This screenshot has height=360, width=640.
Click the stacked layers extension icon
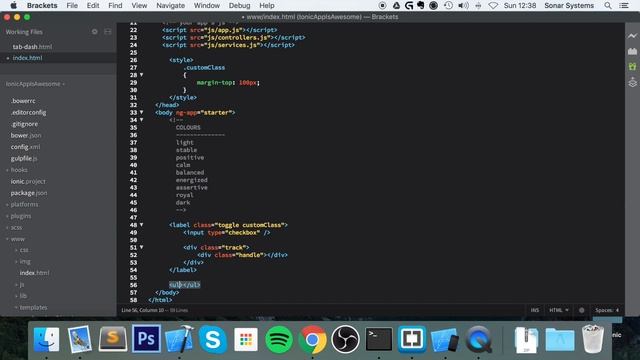632,82
